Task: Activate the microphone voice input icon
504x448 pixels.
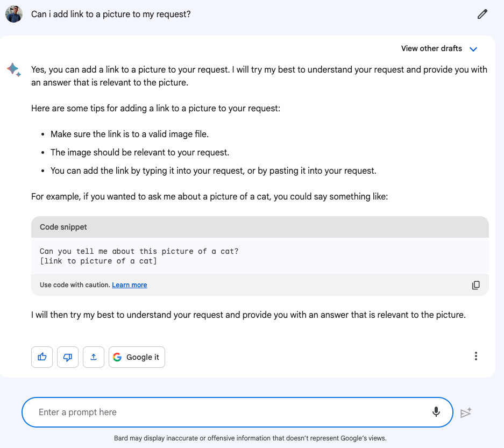Action: click(436, 412)
